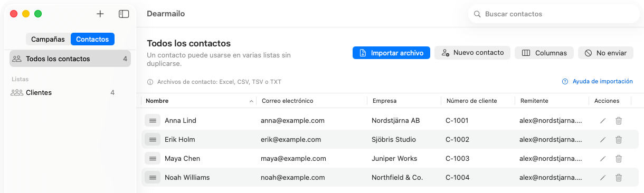Click the question mark help icon
Viewport: 644px width, 193px height.
565,81
